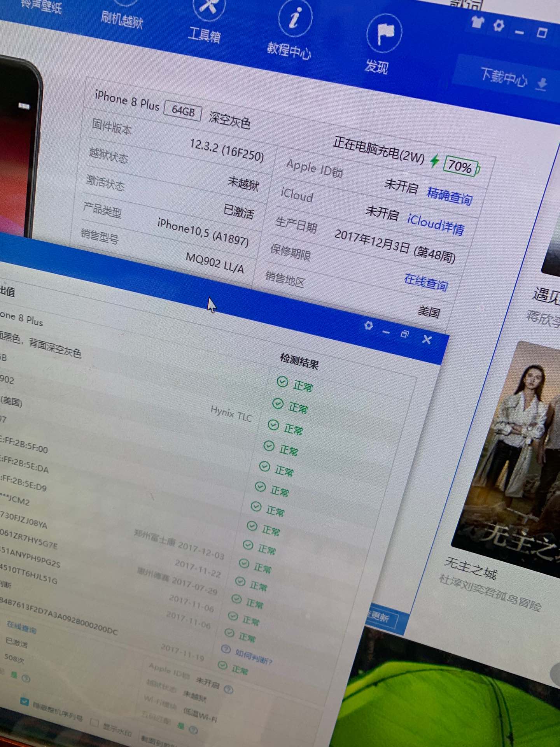560x747 pixels.
Task: Click 低温Wi-Fi module value
Action: tap(200, 715)
